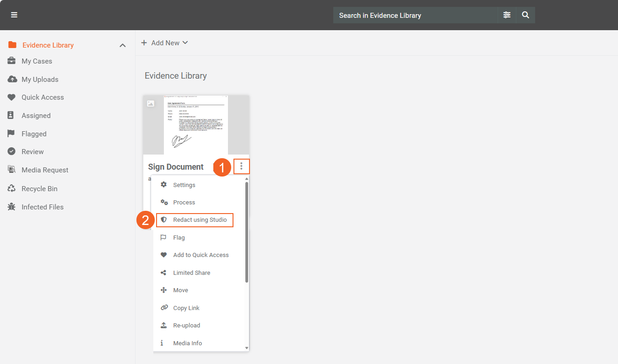Open Infected Files with bug icon

[x=42, y=207]
